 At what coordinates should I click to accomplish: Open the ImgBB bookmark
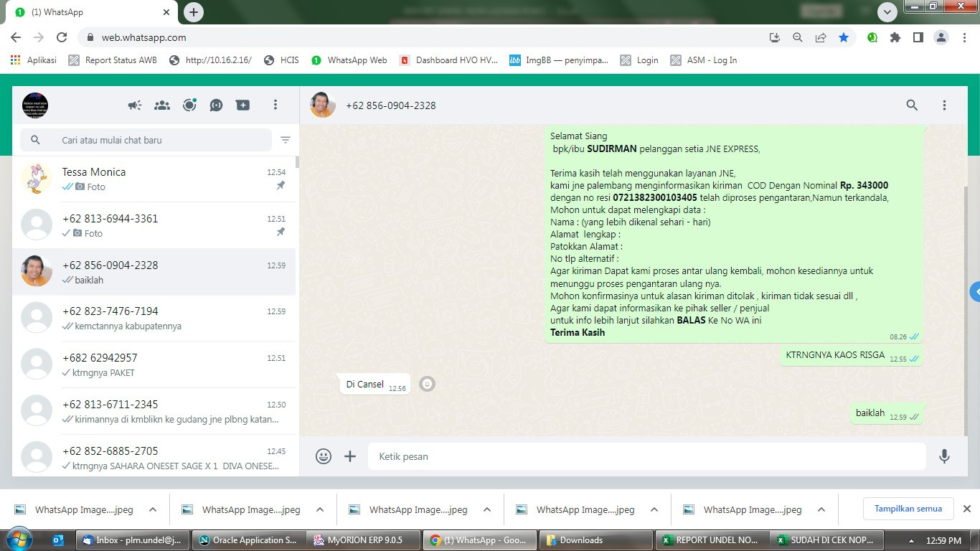(x=559, y=60)
